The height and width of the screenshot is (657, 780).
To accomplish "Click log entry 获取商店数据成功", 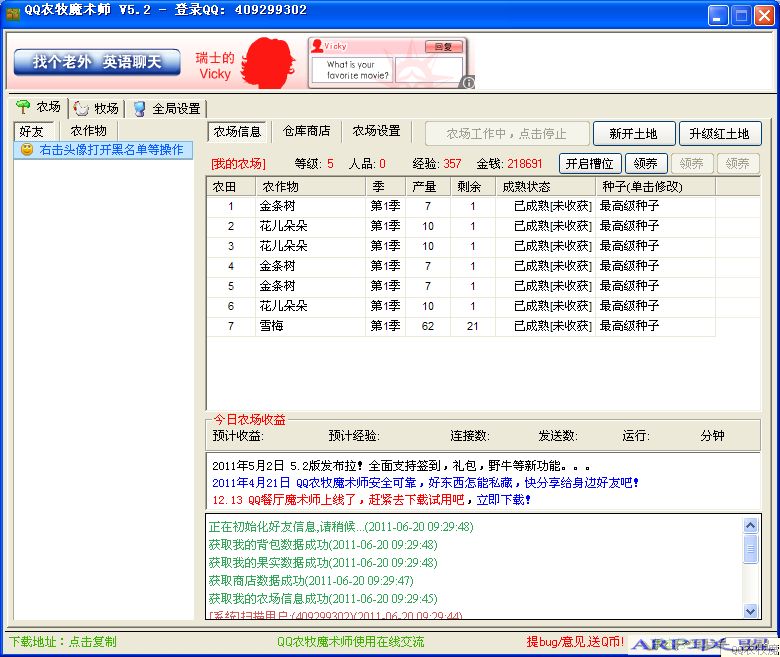I will (x=311, y=580).
